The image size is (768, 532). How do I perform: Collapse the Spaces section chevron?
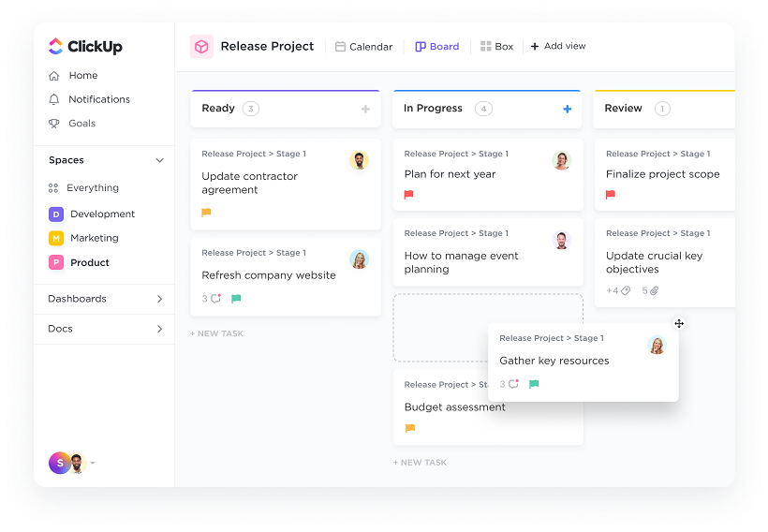click(x=159, y=160)
